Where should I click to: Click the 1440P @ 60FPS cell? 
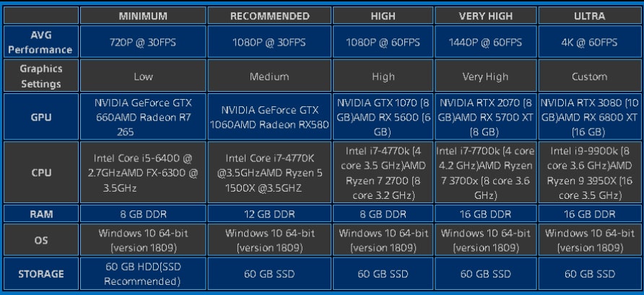486,42
